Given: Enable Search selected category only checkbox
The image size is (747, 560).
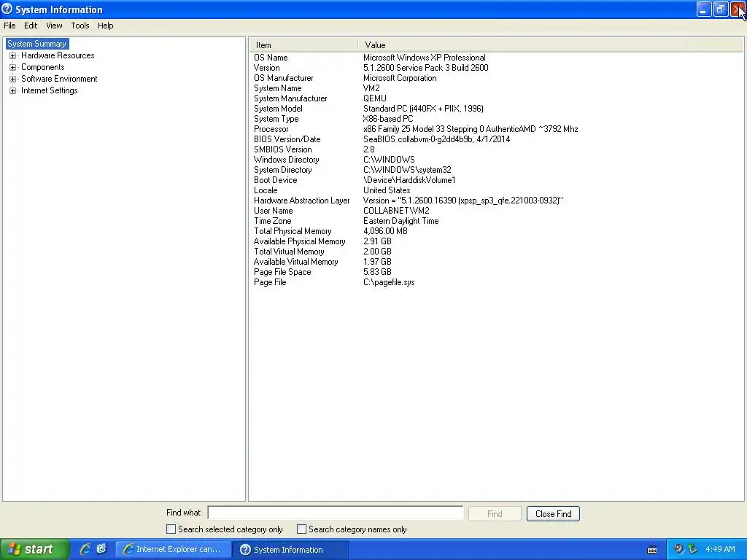Looking at the screenshot, I should tap(171, 529).
